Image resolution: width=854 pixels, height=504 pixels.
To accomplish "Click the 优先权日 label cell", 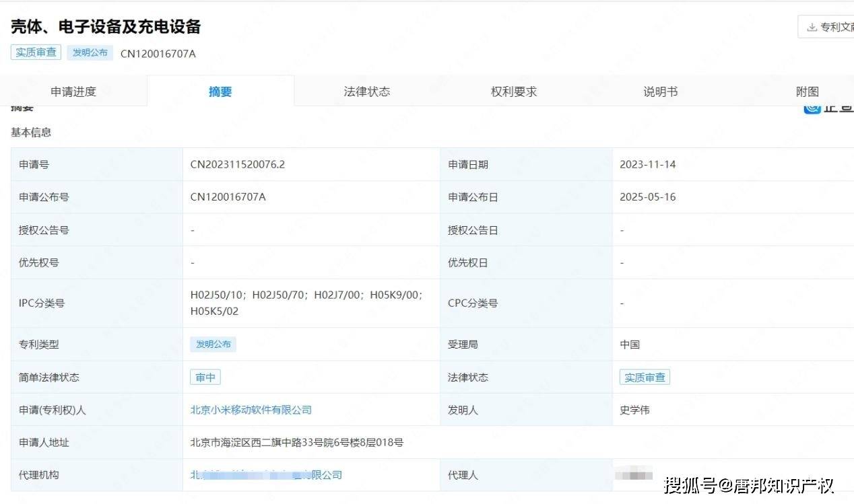I will coord(527,262).
